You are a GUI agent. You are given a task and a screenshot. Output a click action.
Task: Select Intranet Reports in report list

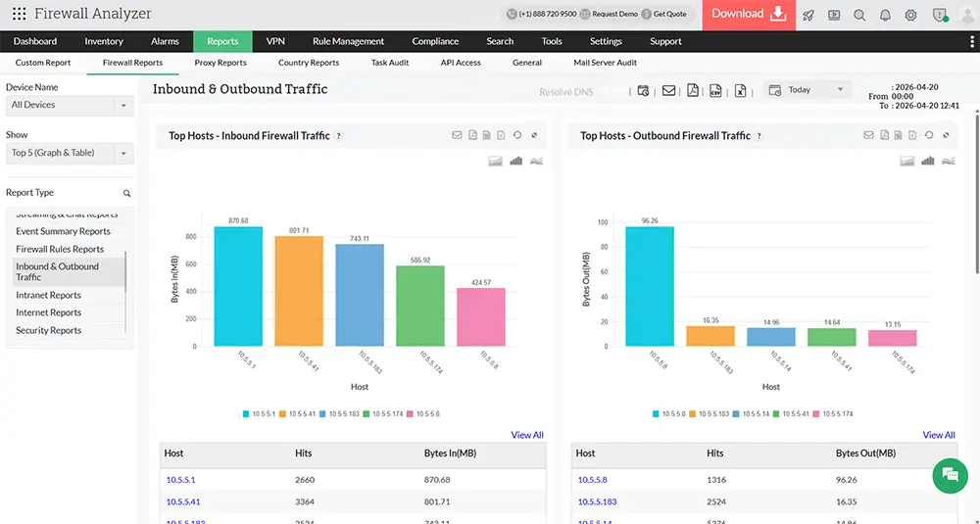(48, 295)
